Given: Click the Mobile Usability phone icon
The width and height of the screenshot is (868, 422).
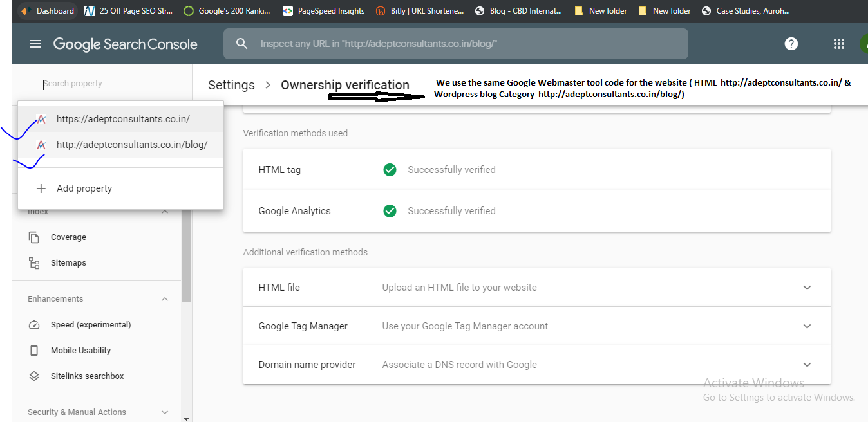Looking at the screenshot, I should coord(34,351).
